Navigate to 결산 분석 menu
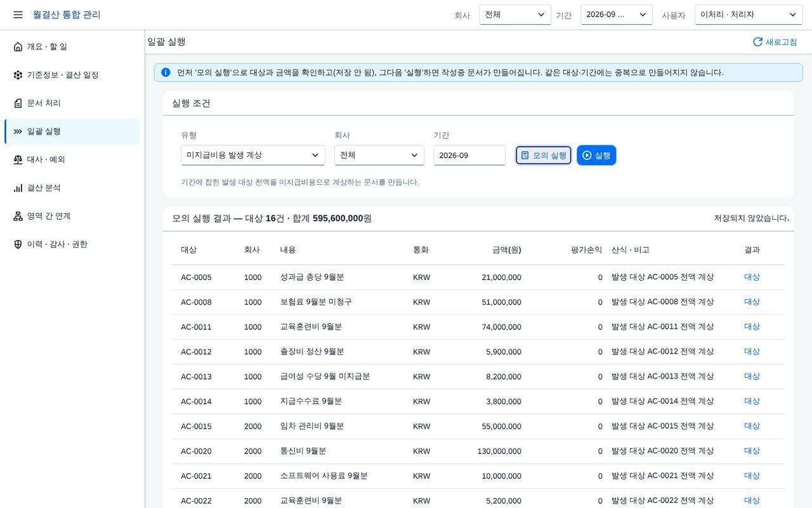Screen dimensions: 812x508 [x=72, y=188]
